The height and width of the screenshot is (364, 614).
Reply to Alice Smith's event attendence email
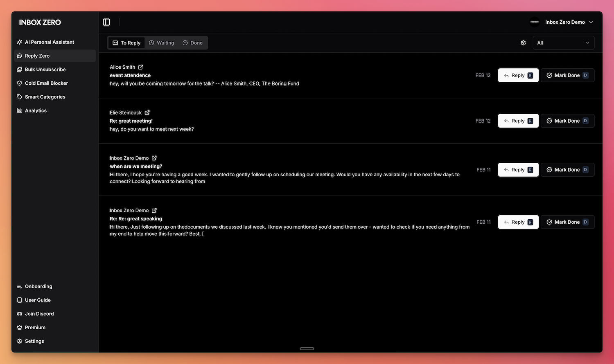[x=518, y=75]
